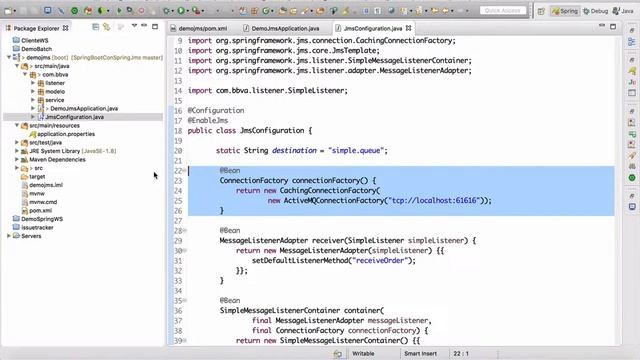Open the Debug configurations dropdown arrow
Viewport: 640px width, 360px height.
[172, 11]
